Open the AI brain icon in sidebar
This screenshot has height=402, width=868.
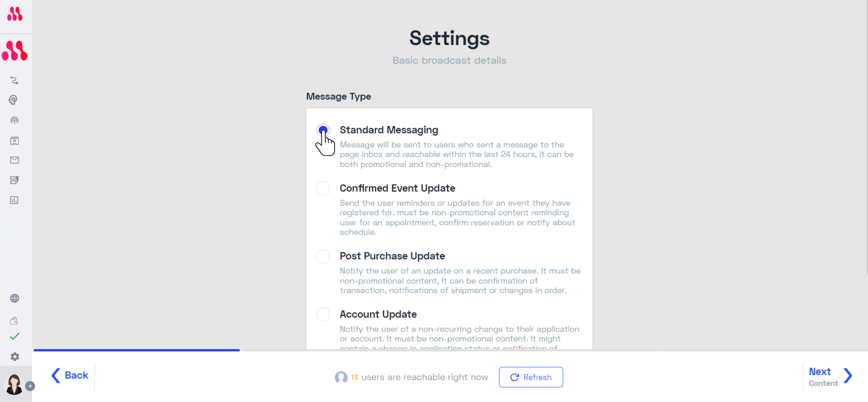[x=14, y=100]
